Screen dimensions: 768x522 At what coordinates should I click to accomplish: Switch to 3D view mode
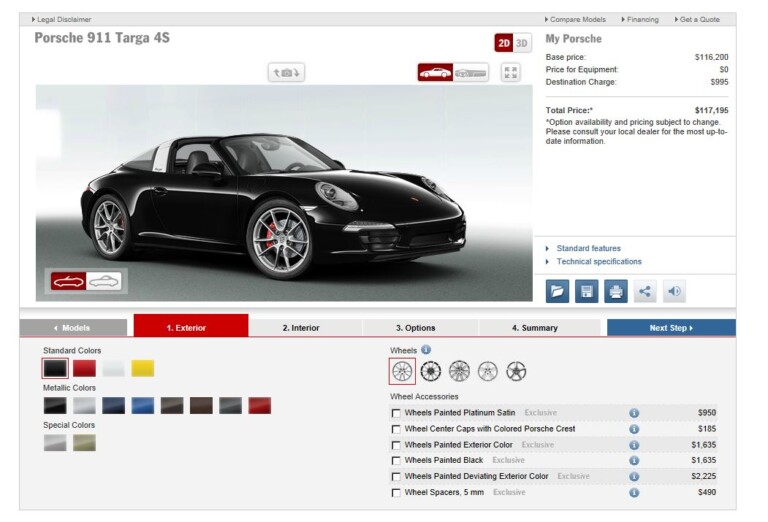click(523, 43)
